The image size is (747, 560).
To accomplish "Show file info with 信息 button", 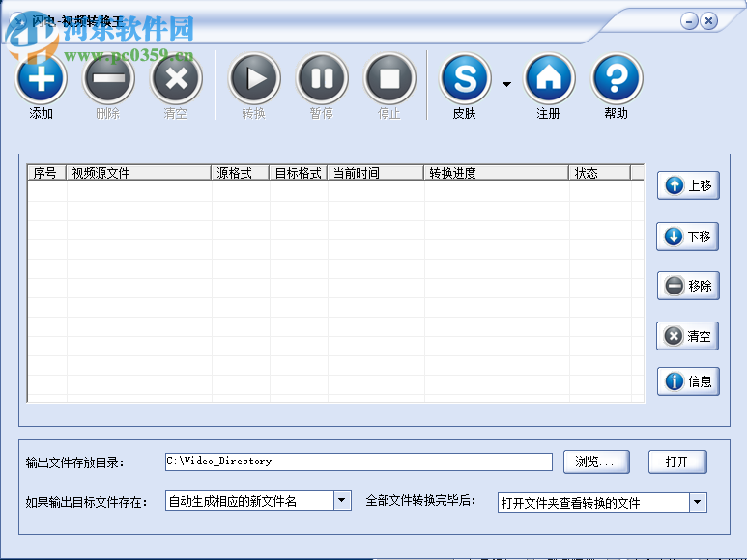I will click(x=688, y=381).
